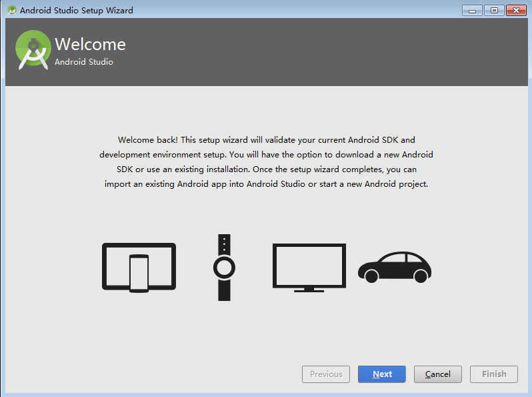
Task: Click the disabled Previous button
Action: [326, 374]
